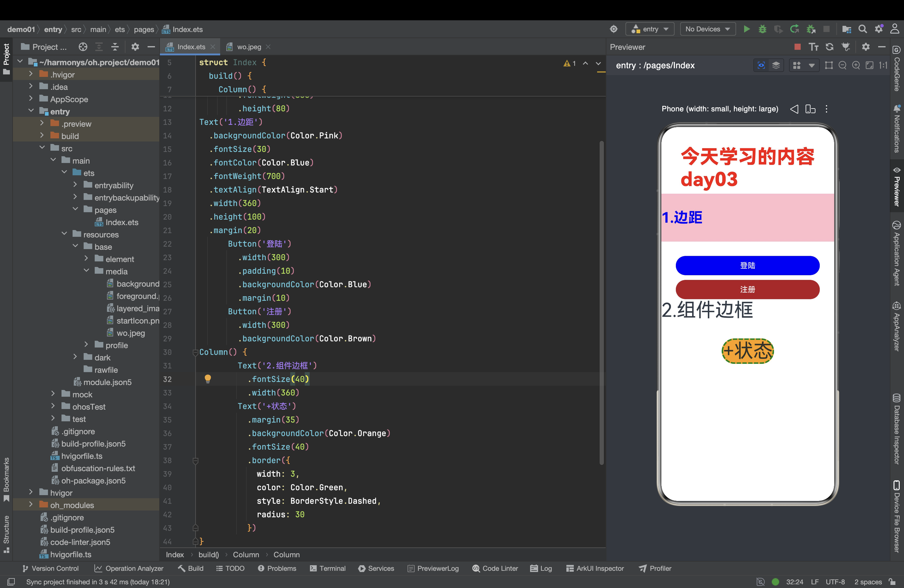
Task: Expand the oh_modules folder
Action: pos(31,504)
